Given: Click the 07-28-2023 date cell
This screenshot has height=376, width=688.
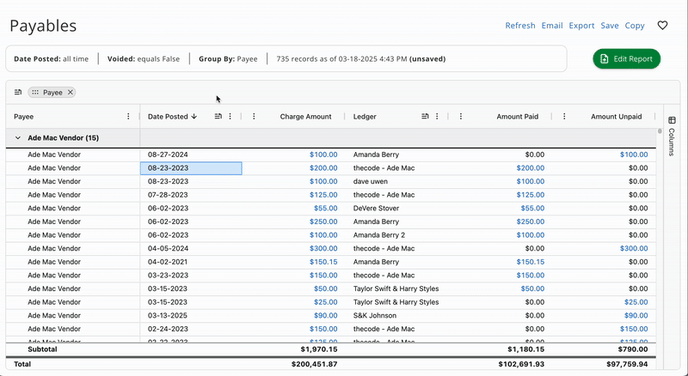Looking at the screenshot, I should 168,195.
